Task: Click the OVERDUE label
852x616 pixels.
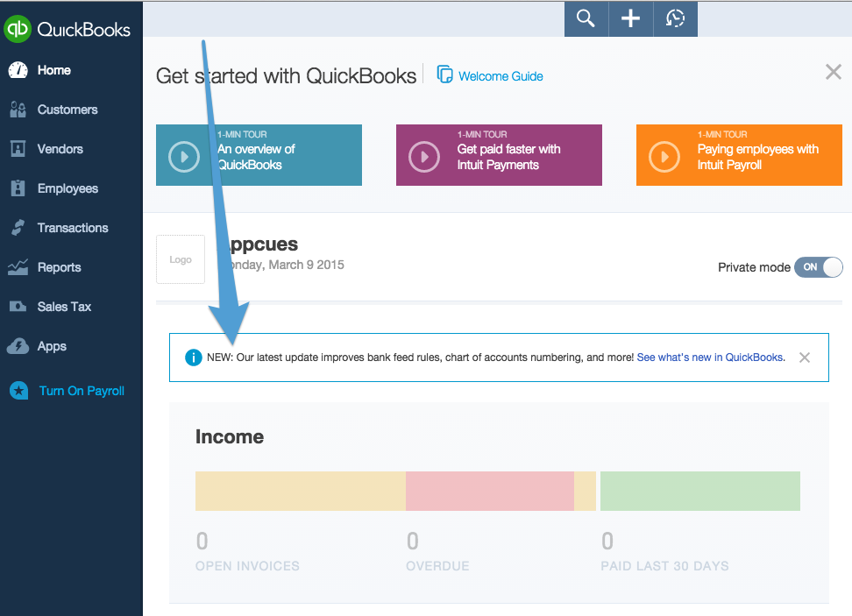Action: point(437,566)
